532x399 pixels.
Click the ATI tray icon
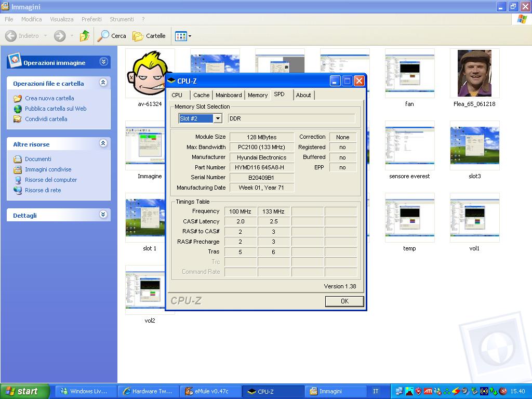pos(428,391)
